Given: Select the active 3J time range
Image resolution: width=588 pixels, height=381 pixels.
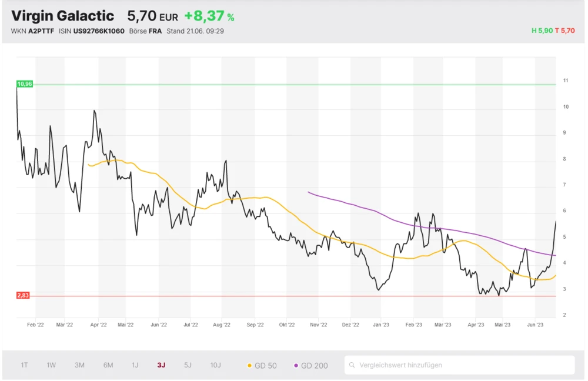Looking at the screenshot, I should 161,365.
